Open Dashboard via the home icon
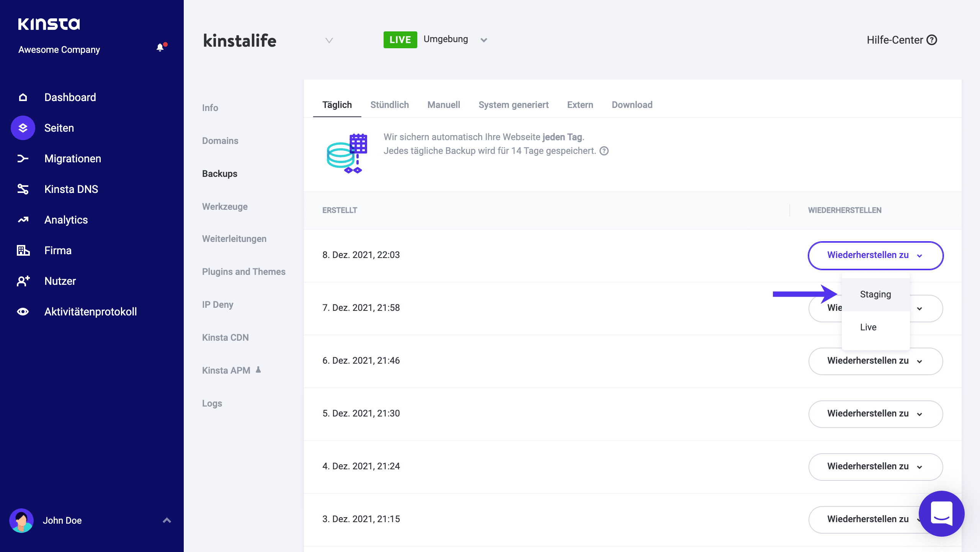The width and height of the screenshot is (980, 552). [23, 97]
